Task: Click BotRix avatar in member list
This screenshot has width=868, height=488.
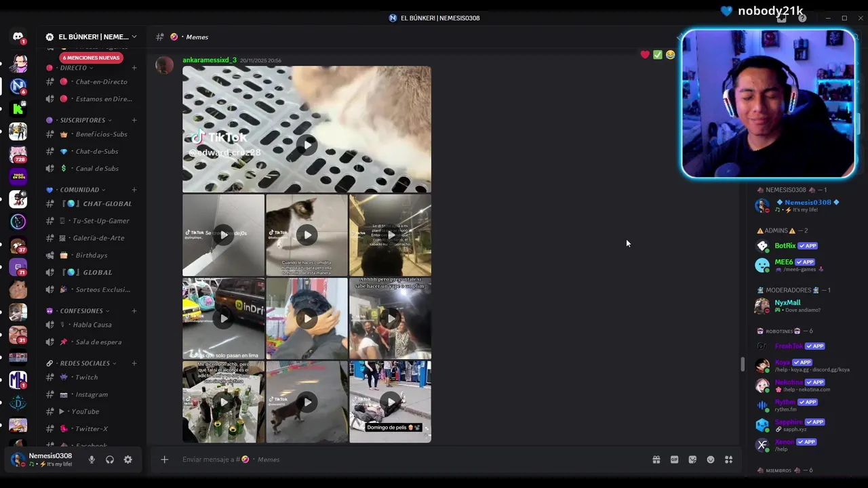Action: tap(762, 246)
